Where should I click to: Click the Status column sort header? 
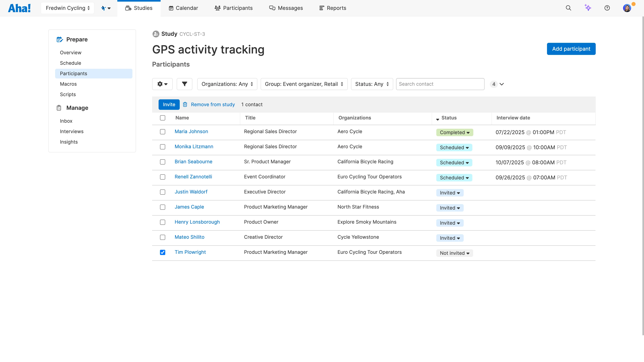(x=449, y=118)
